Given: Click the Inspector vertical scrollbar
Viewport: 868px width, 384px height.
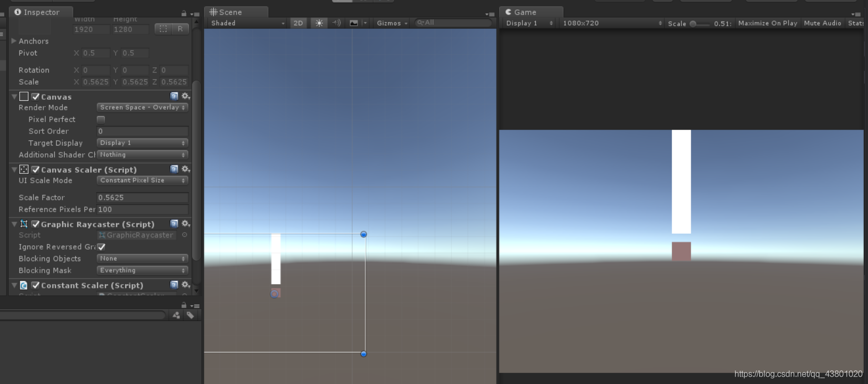Looking at the screenshot, I should (x=196, y=171).
